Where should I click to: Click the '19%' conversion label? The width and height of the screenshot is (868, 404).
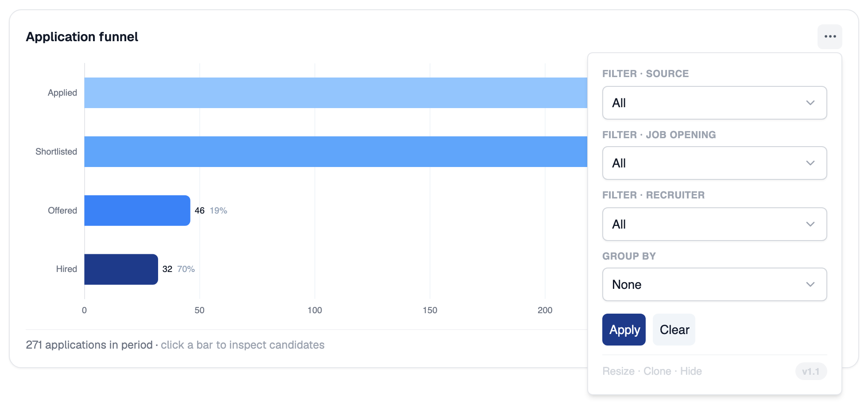(218, 210)
